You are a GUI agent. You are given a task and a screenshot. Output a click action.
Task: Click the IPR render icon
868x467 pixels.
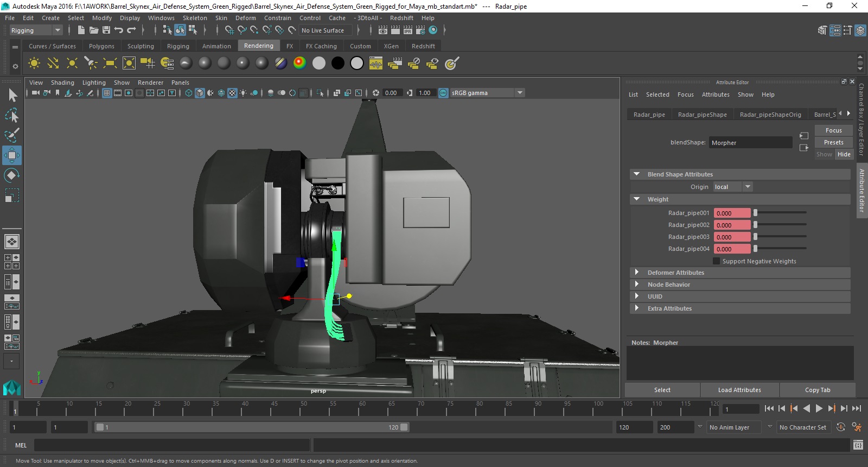coord(408,30)
